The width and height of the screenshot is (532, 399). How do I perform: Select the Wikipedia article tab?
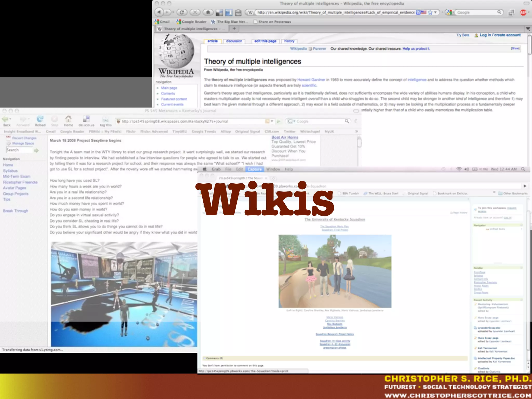212,41
